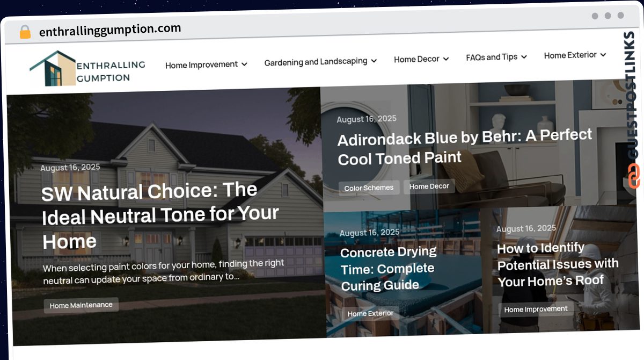This screenshot has width=644, height=360.
Task: Open How to Identify Roof Issues article
Action: [558, 264]
